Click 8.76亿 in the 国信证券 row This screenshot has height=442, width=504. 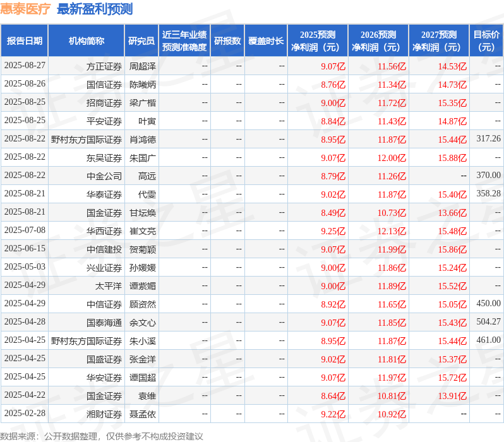tap(333, 85)
